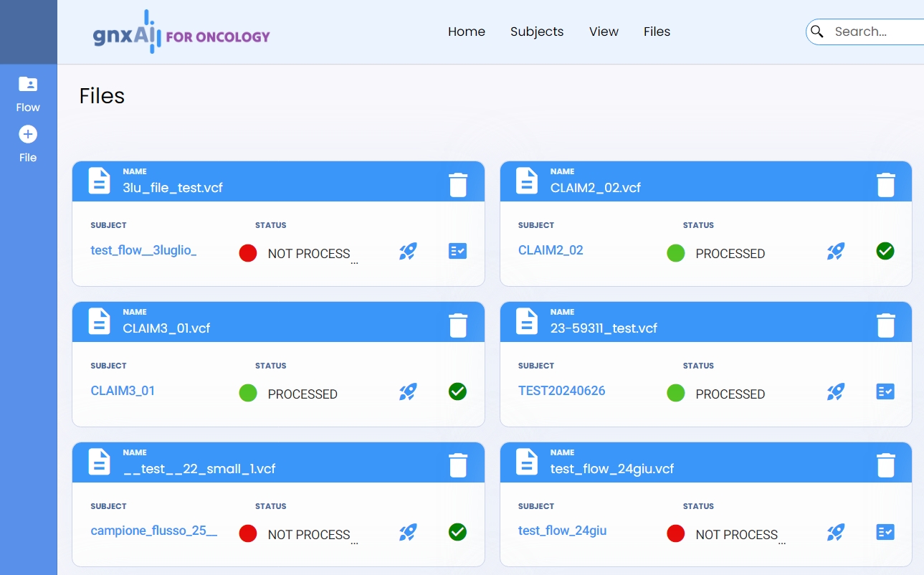Remove test_flow_24giu.vcf with trash icon
Screen dimensions: 924x575
(885, 465)
